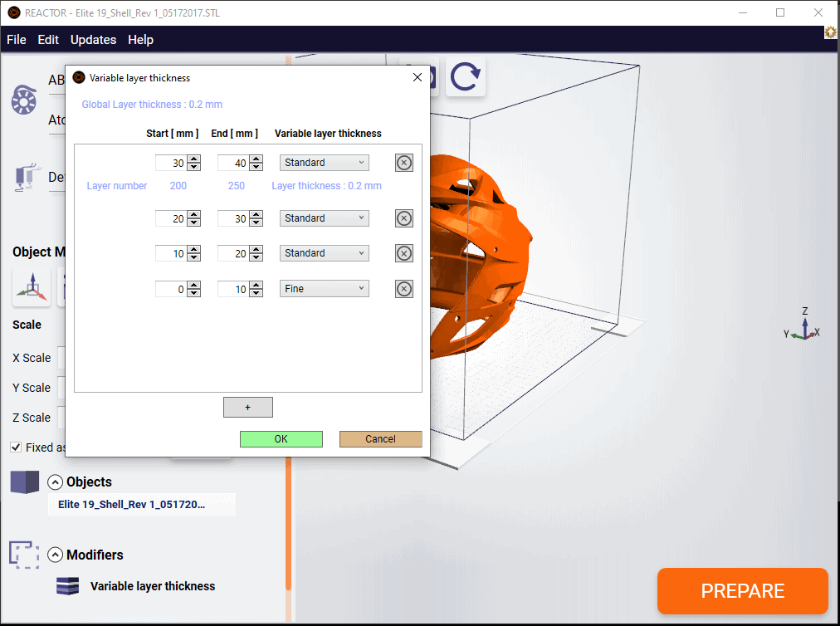Viewport: 840px width, 626px height.
Task: Remove the 20 to 30 mm layer row
Action: point(404,218)
